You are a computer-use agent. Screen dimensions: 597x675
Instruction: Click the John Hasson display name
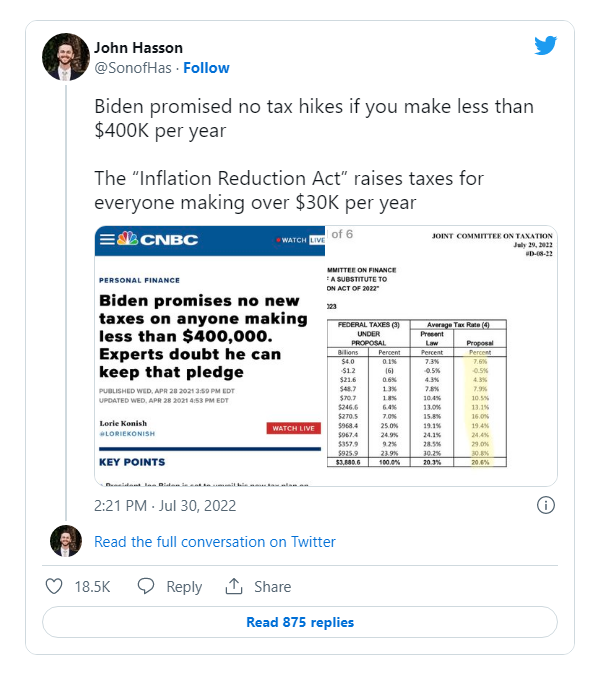(139, 48)
